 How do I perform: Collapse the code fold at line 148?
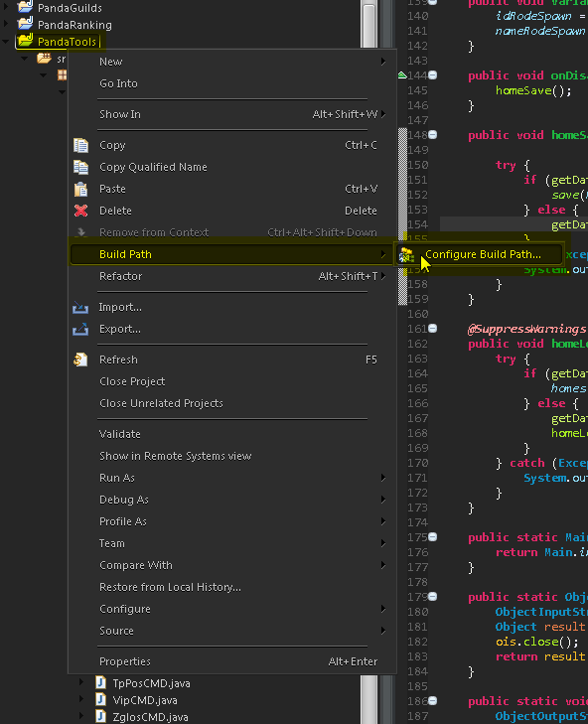pos(433,135)
